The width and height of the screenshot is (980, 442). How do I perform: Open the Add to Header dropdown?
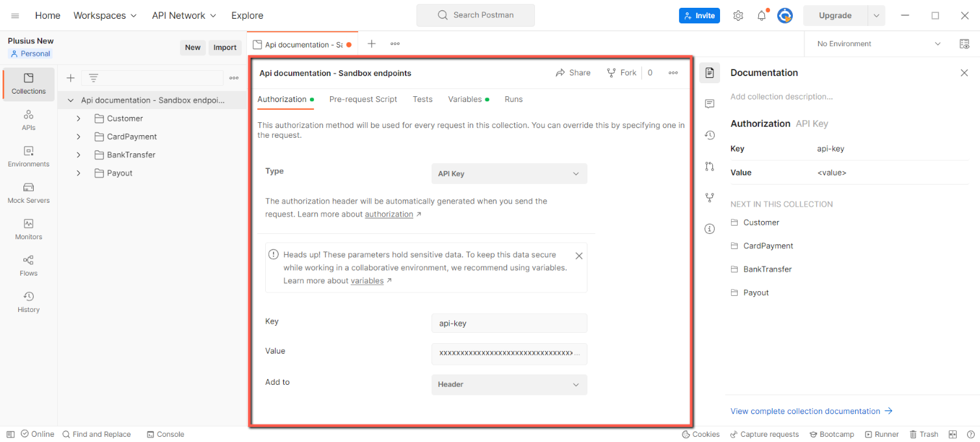point(509,384)
